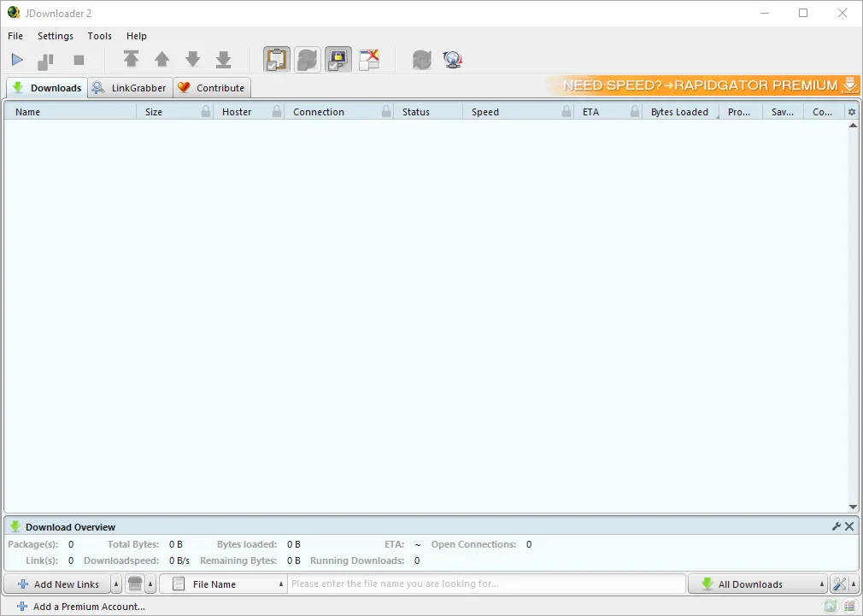The image size is (863, 616).
Task: Move selection to bottom of list
Action: (x=224, y=59)
